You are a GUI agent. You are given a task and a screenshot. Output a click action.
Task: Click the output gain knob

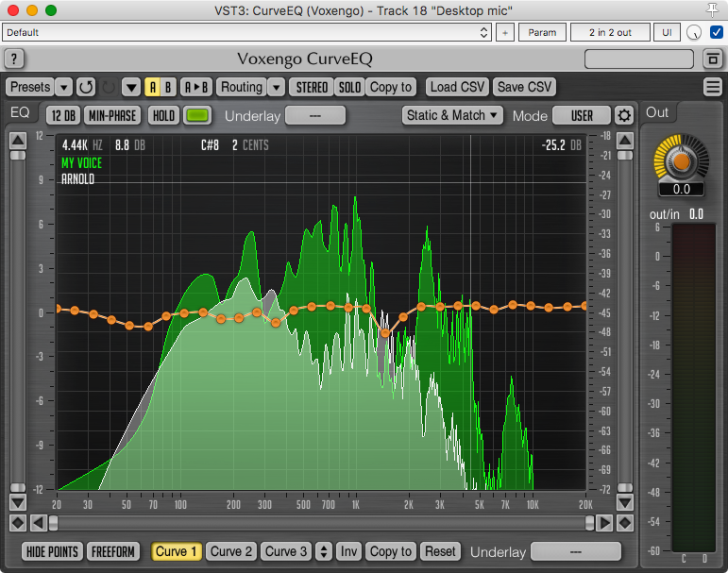click(681, 161)
